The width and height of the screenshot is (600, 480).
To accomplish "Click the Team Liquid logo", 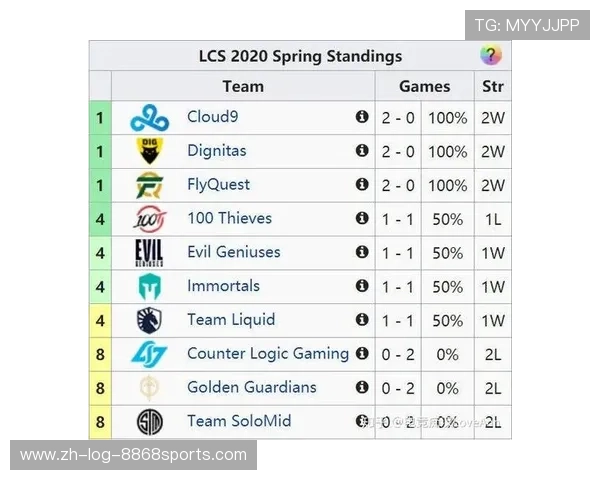I will click(149, 321).
